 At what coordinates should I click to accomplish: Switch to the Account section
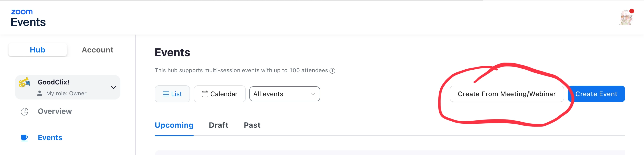[98, 50]
